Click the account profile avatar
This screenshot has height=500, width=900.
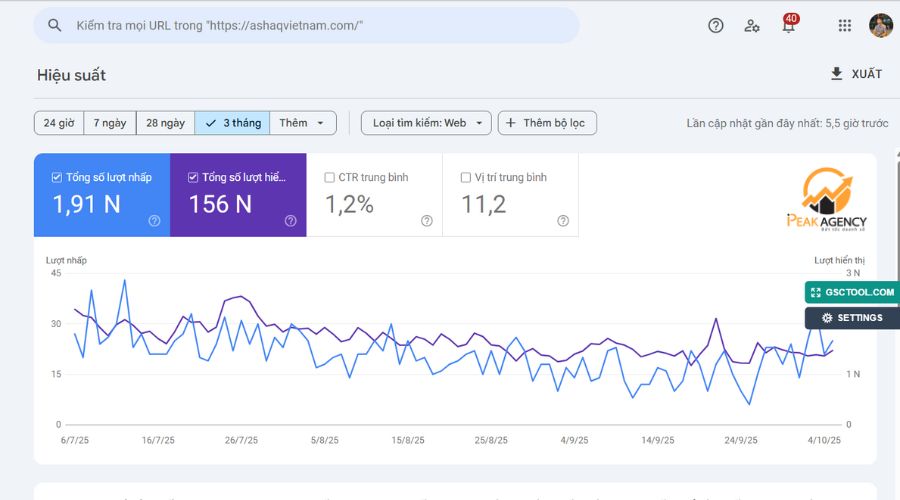click(x=880, y=26)
